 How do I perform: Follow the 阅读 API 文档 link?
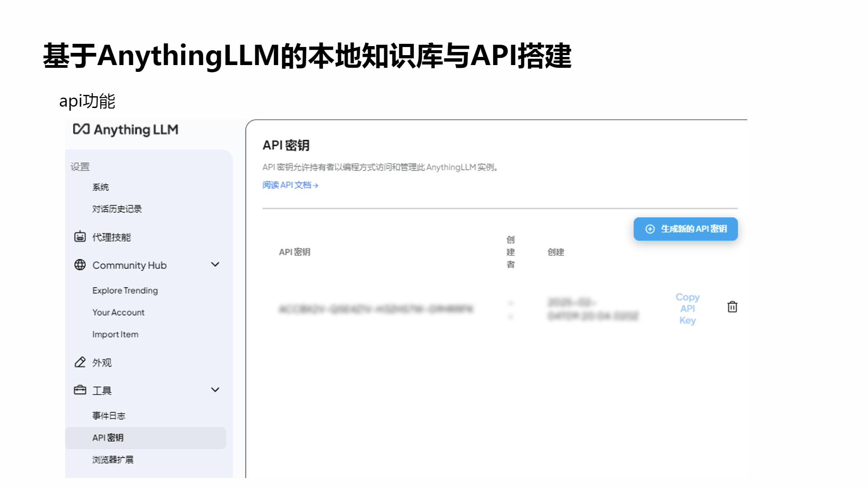tap(290, 185)
